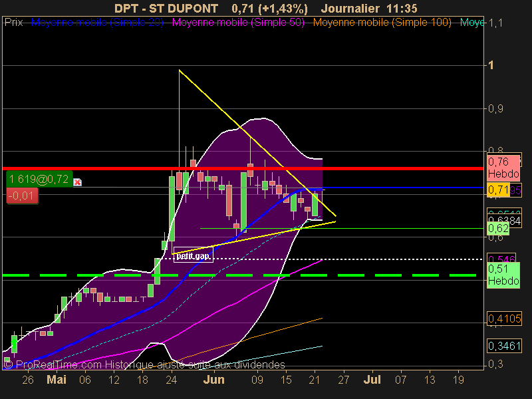Click the "Journalier" timeframe label in the title
Screen dimensions: 532x399
tap(350, 8)
